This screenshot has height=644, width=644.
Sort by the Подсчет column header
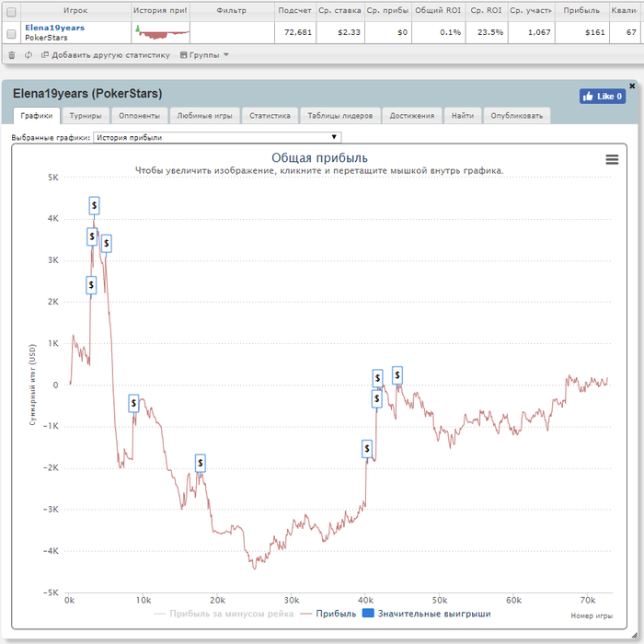point(294,11)
